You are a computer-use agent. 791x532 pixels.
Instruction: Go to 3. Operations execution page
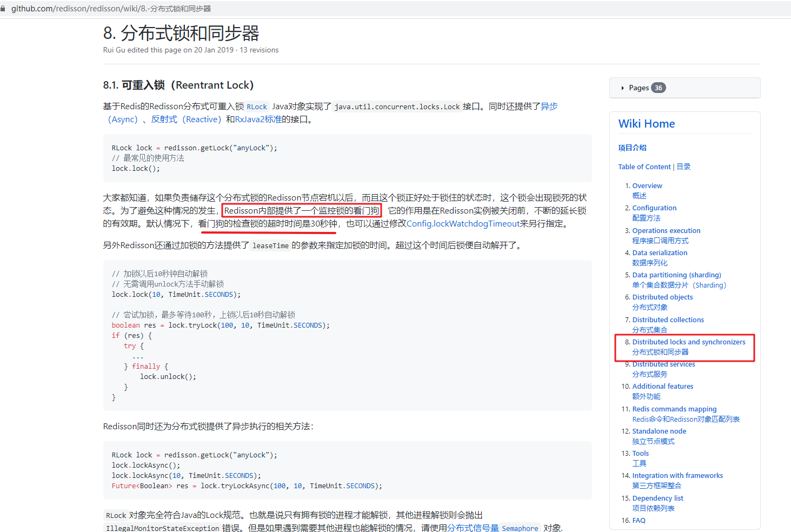(666, 230)
